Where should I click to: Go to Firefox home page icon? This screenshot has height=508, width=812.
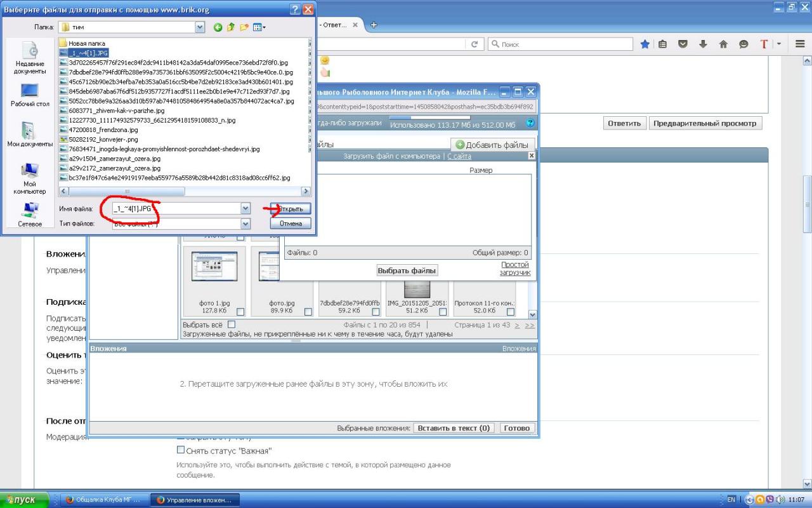click(x=723, y=44)
